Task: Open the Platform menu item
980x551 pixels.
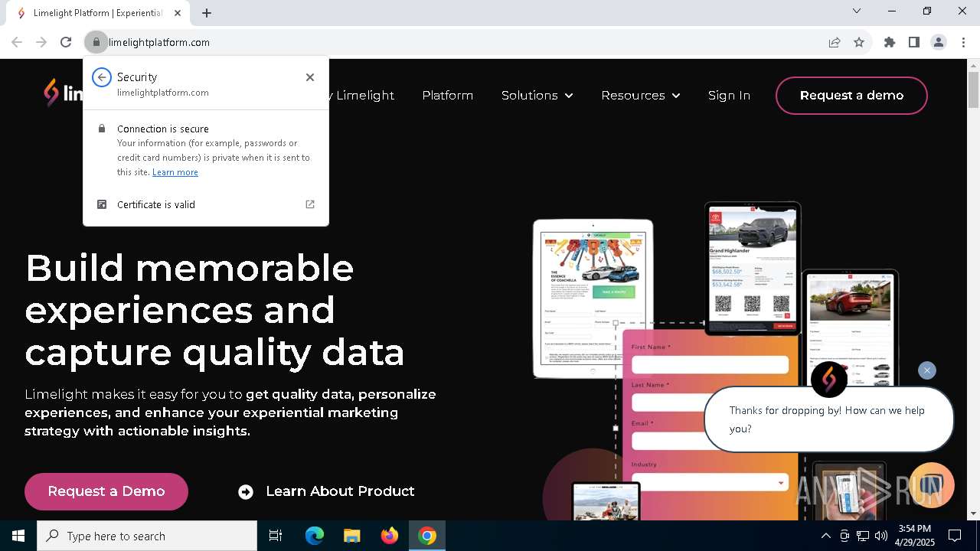Action: coord(448,96)
